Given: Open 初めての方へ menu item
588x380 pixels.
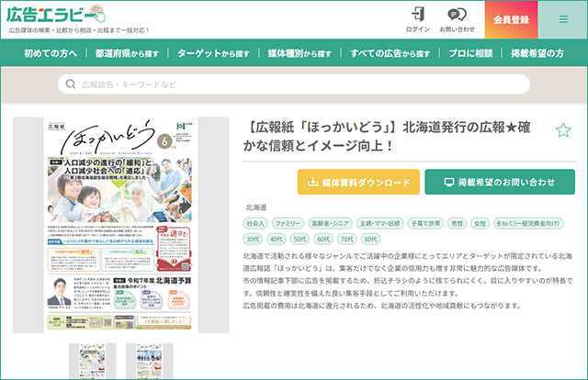Looking at the screenshot, I should click(x=51, y=53).
